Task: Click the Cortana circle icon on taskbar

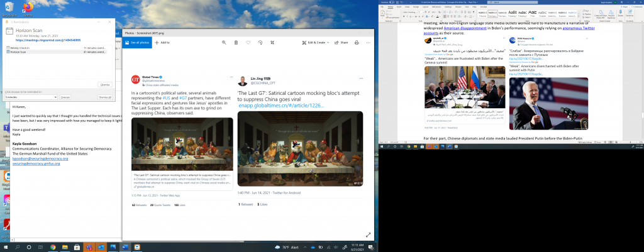Action: 29,247
